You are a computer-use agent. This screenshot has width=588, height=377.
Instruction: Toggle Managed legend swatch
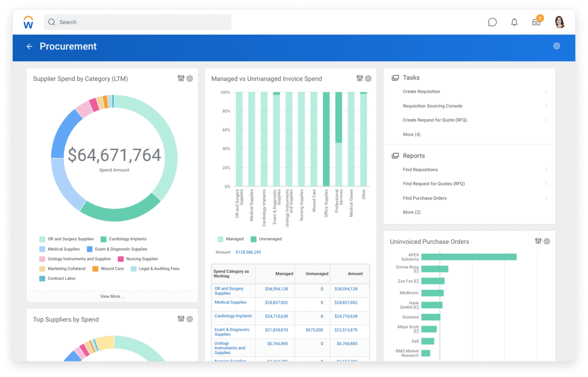tap(221, 239)
